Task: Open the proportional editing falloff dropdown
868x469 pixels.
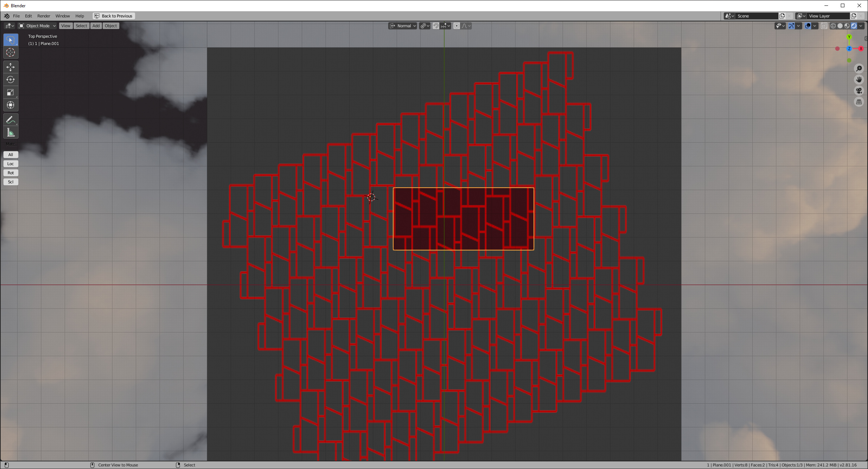Action: tap(466, 25)
